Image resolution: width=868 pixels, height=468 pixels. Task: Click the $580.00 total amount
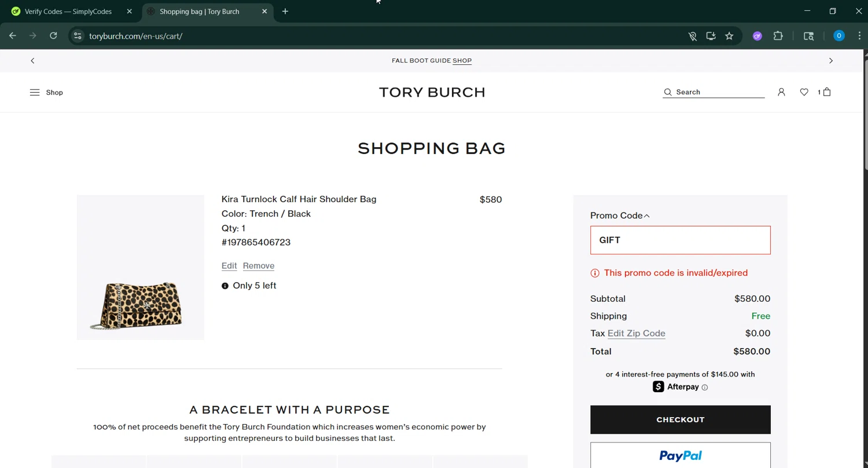[752, 352]
